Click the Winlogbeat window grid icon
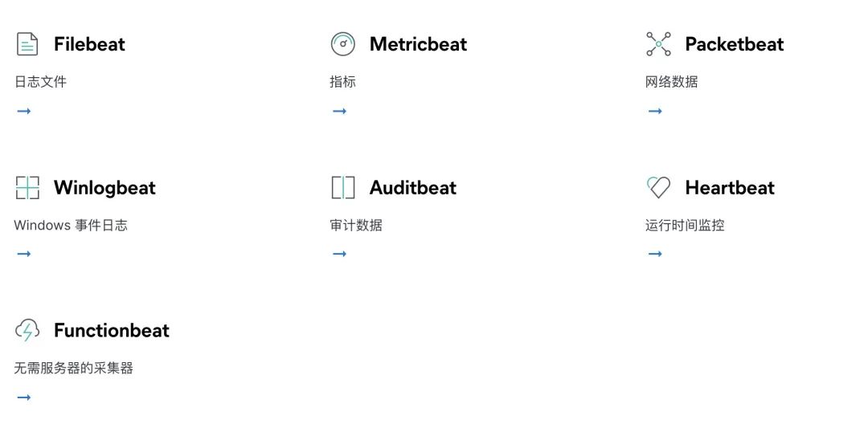 tap(27, 187)
